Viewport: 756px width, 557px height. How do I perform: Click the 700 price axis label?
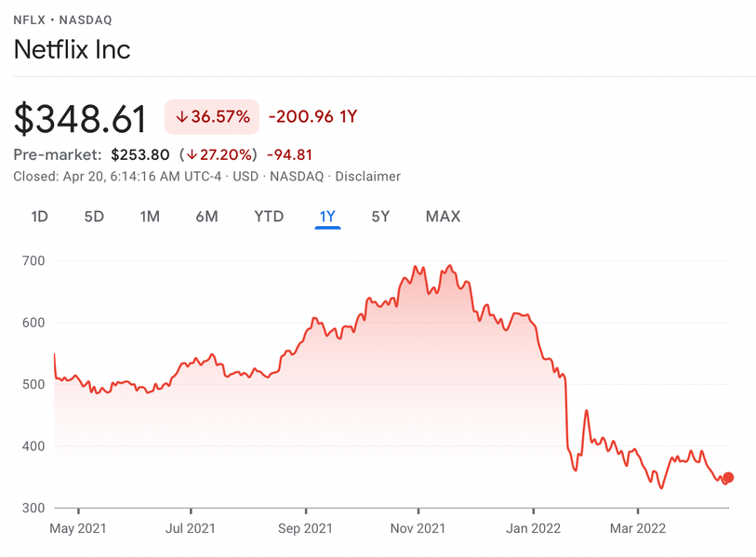click(34, 260)
